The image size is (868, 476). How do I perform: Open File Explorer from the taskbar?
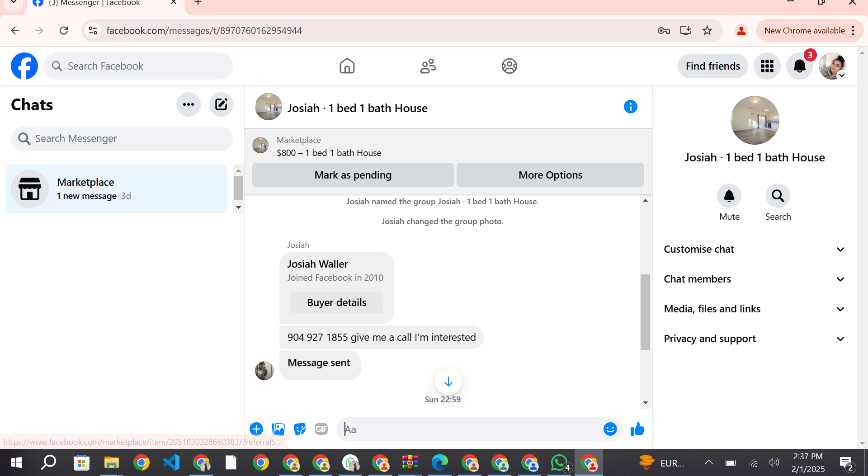[111, 462]
